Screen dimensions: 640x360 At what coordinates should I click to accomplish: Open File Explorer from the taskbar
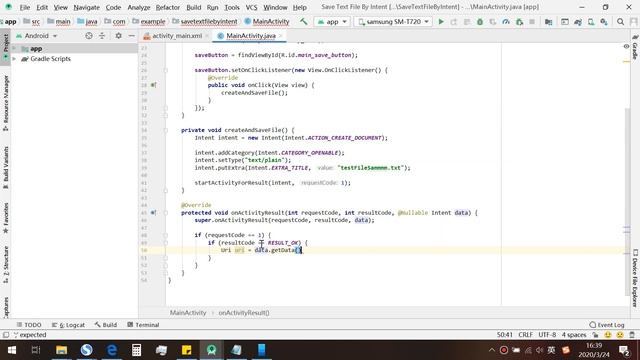(x=62, y=350)
